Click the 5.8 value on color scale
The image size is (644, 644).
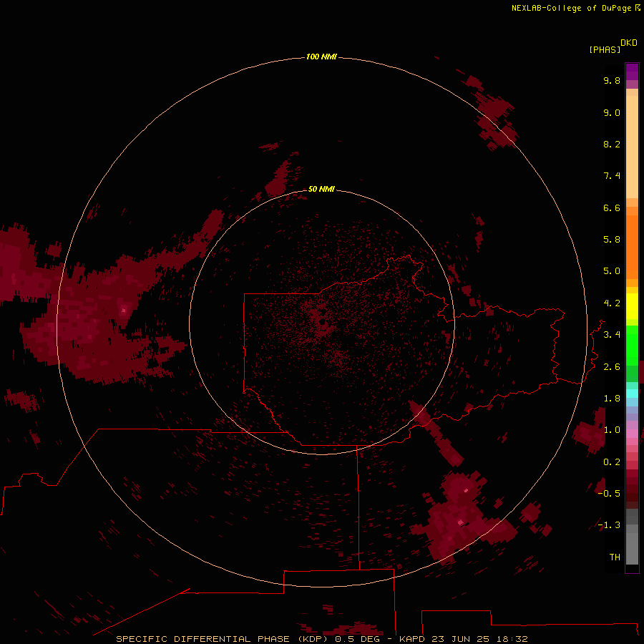pos(612,240)
